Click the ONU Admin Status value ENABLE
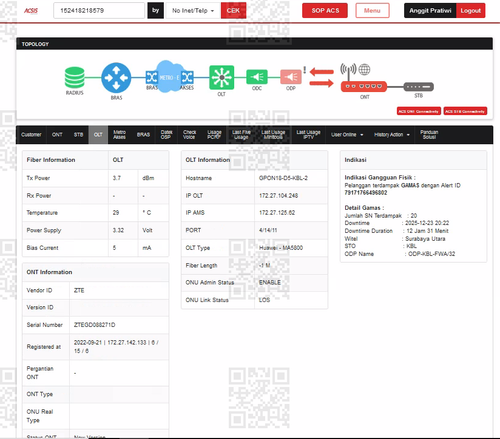The width and height of the screenshot is (500, 439). tap(270, 282)
